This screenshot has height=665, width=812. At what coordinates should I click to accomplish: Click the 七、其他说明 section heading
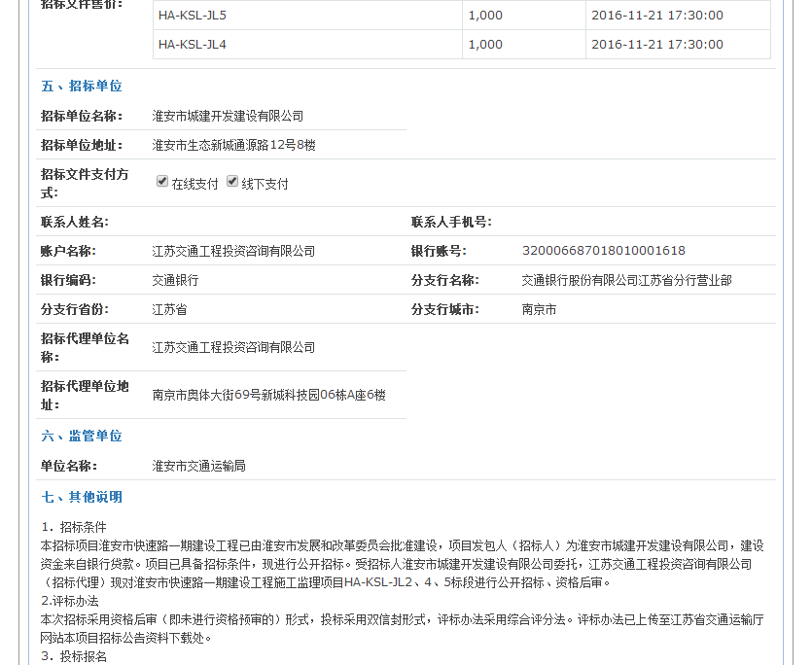82,498
